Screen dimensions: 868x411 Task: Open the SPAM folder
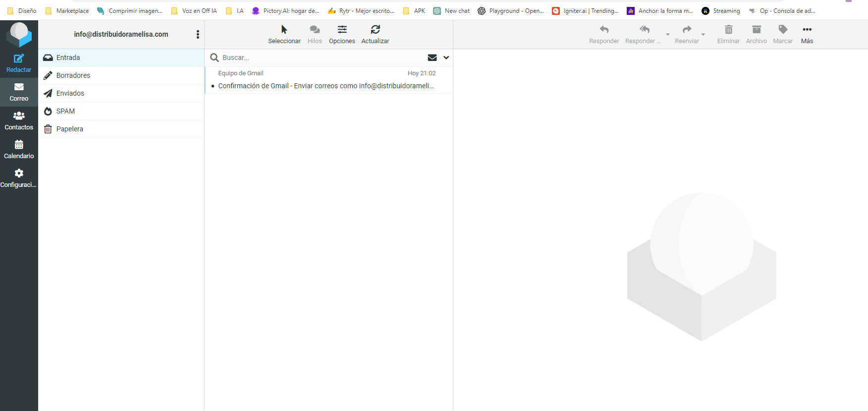click(121, 111)
